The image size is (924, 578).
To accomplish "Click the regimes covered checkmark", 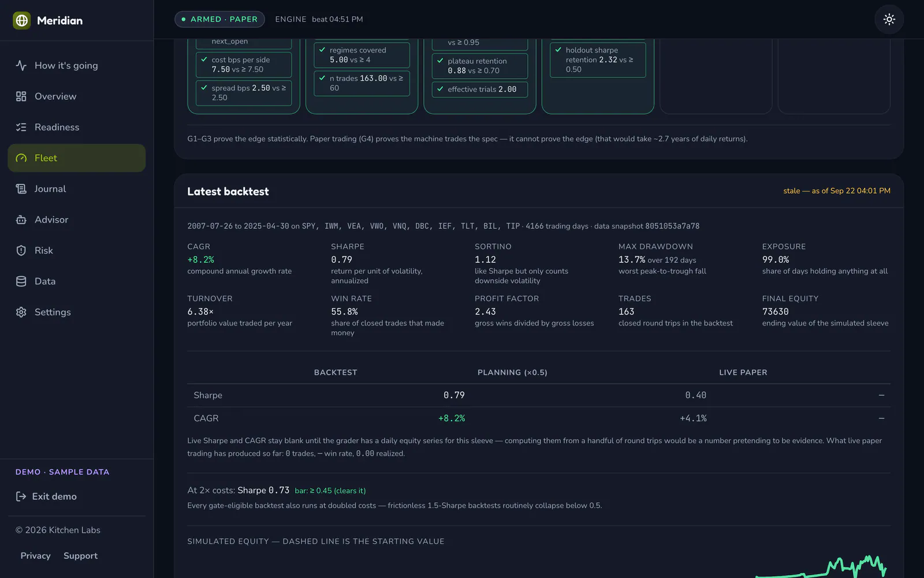I will click(x=322, y=50).
